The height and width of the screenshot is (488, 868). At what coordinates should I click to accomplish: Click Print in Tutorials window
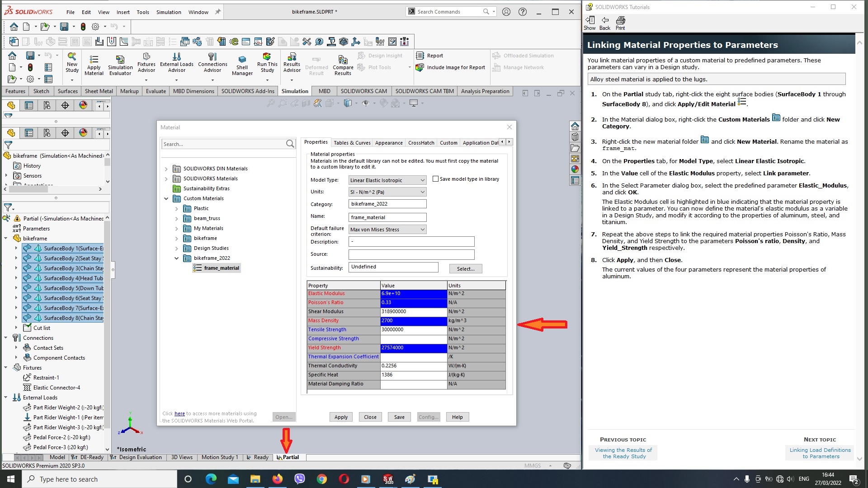click(x=620, y=23)
